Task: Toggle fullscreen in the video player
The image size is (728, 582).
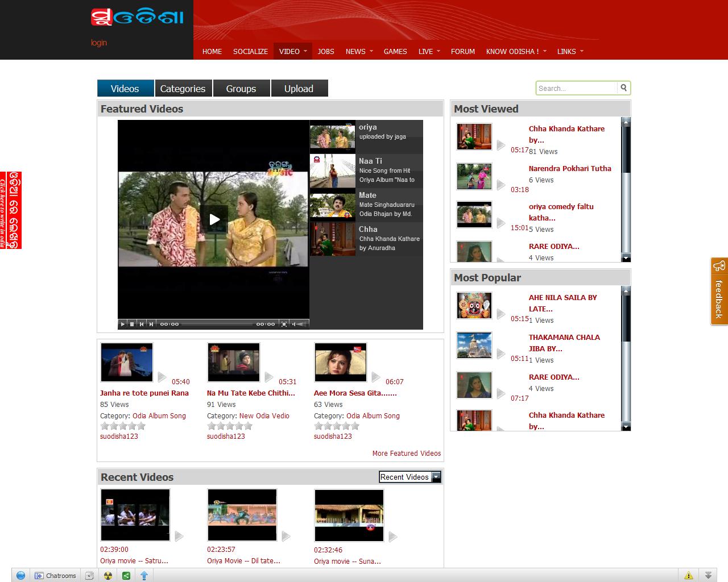Action: tap(284, 324)
